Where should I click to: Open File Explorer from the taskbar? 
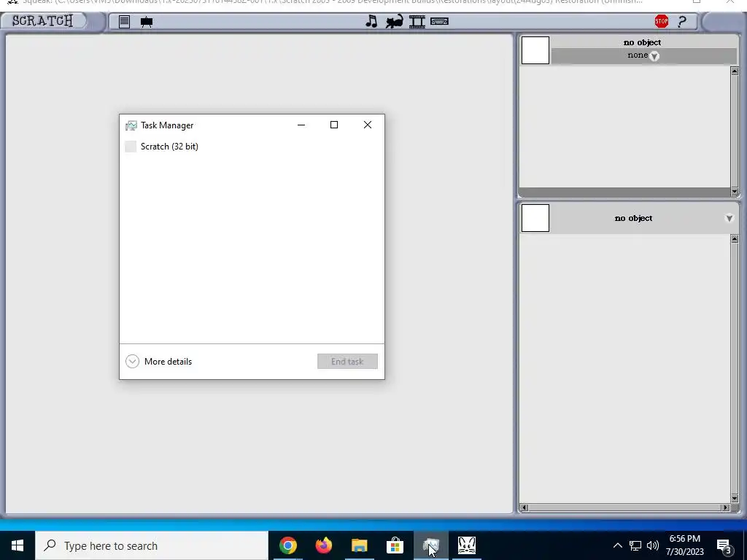(359, 545)
